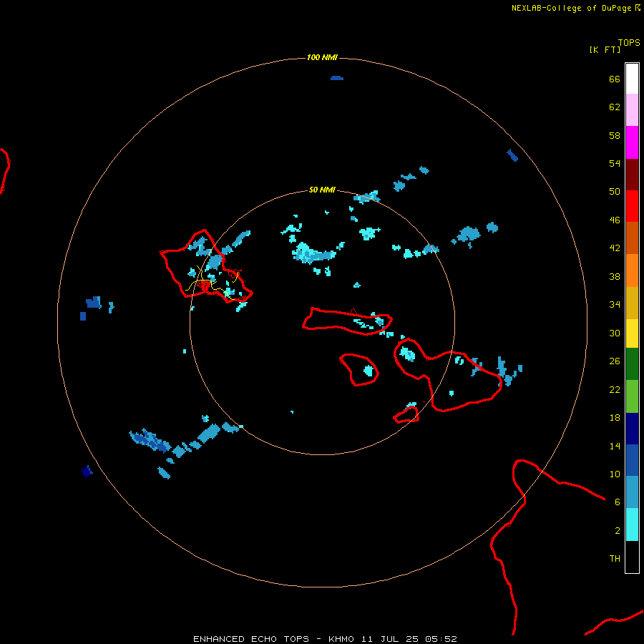The height and width of the screenshot is (644, 644).
Task: Click the medium blue 10-14 kft swatch
Action: pos(632,460)
